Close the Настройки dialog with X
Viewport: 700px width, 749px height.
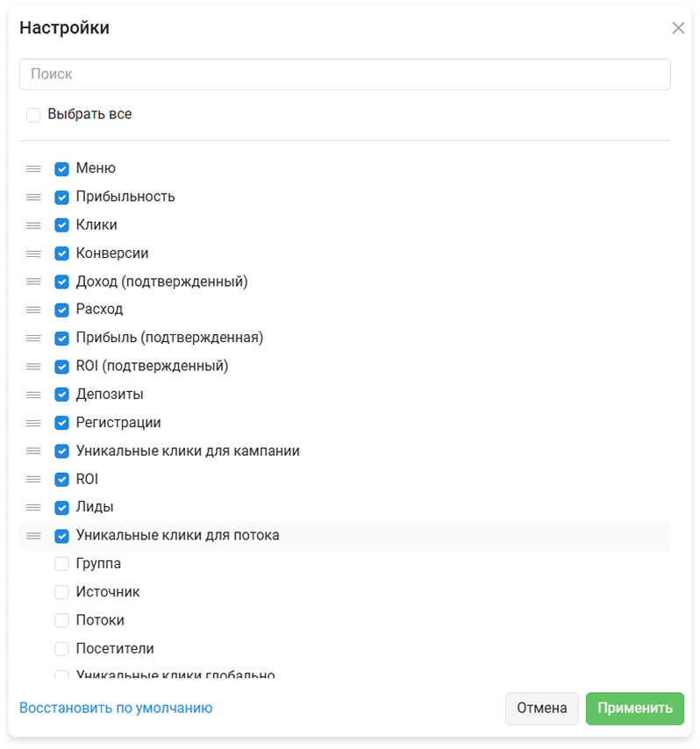678,28
